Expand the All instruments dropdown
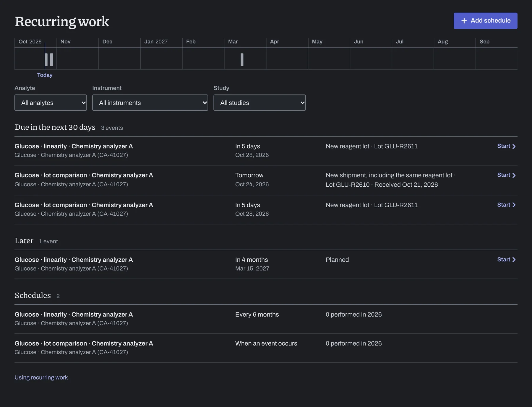 [x=150, y=103]
